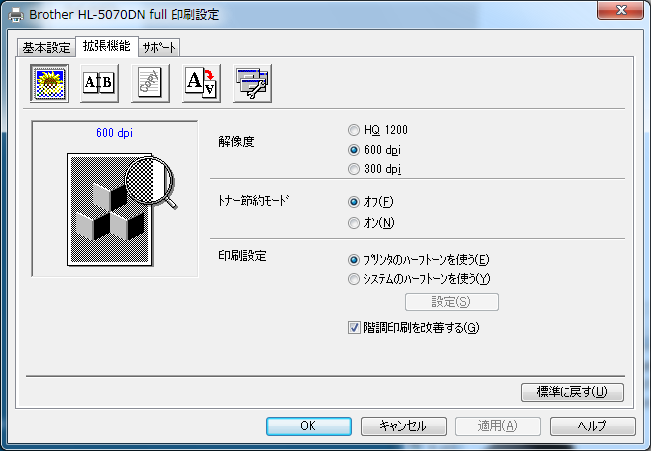Switch to the 拡張機能 tab

(107, 46)
